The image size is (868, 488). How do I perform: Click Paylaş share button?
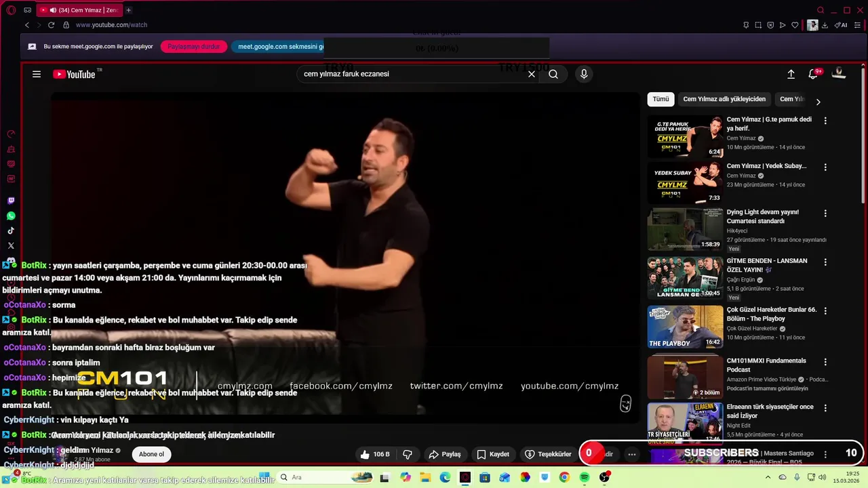pyautogui.click(x=445, y=454)
